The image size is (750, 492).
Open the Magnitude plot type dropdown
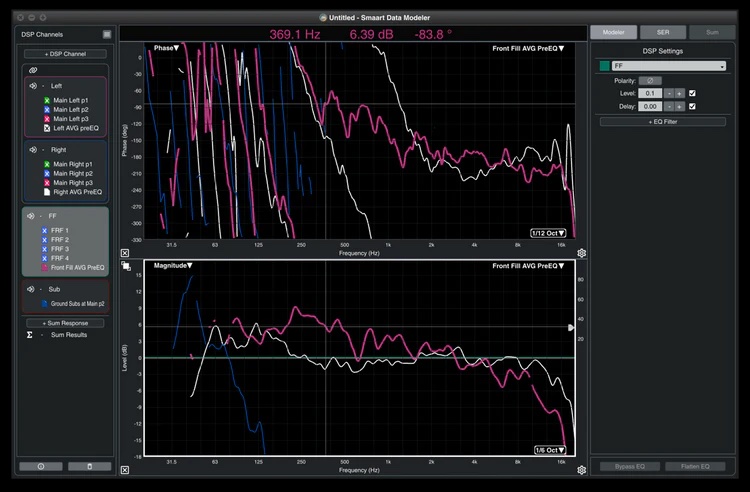172,266
